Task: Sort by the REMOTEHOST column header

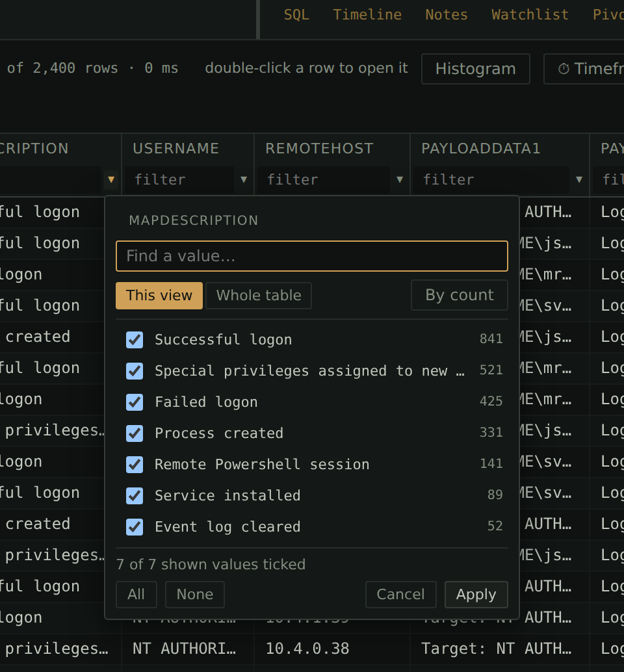Action: coord(319,149)
